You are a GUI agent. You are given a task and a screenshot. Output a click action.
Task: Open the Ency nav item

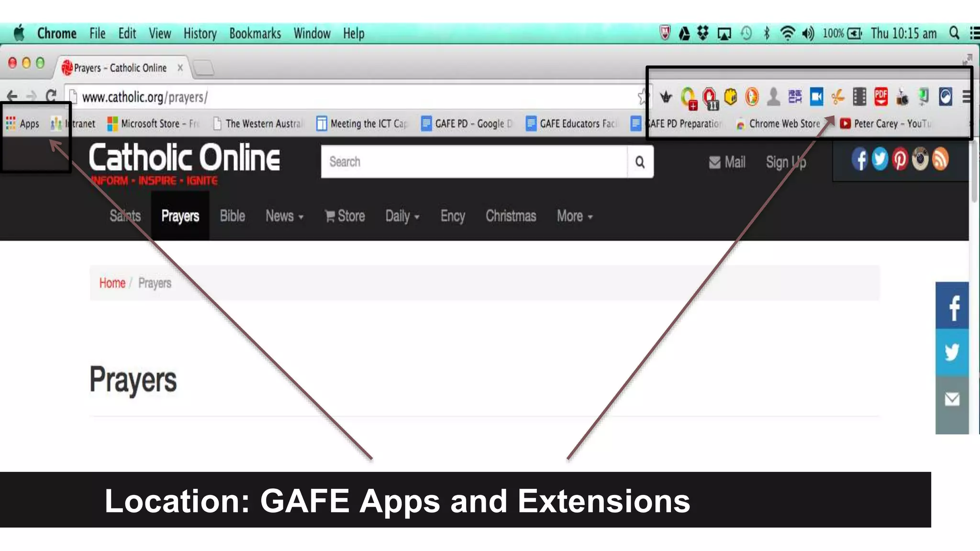click(x=453, y=216)
